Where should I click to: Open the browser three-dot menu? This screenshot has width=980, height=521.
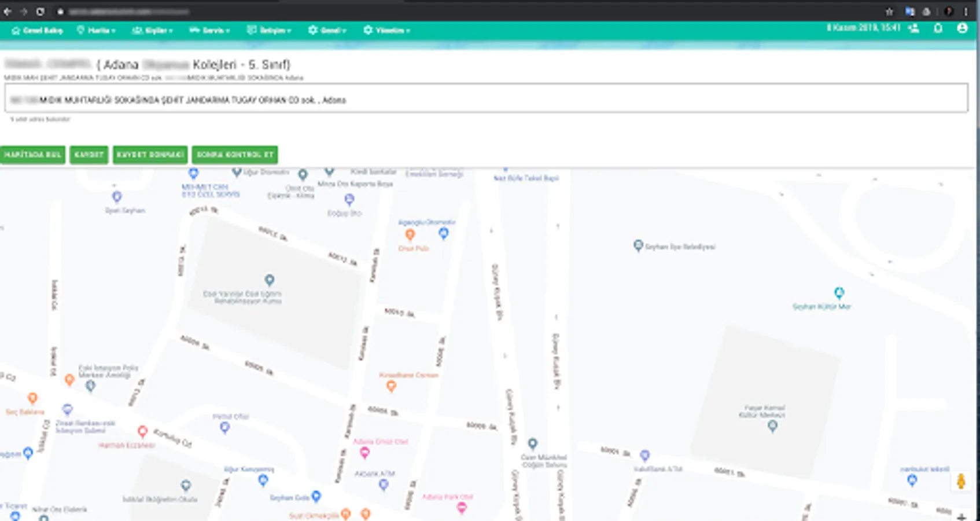(966, 12)
